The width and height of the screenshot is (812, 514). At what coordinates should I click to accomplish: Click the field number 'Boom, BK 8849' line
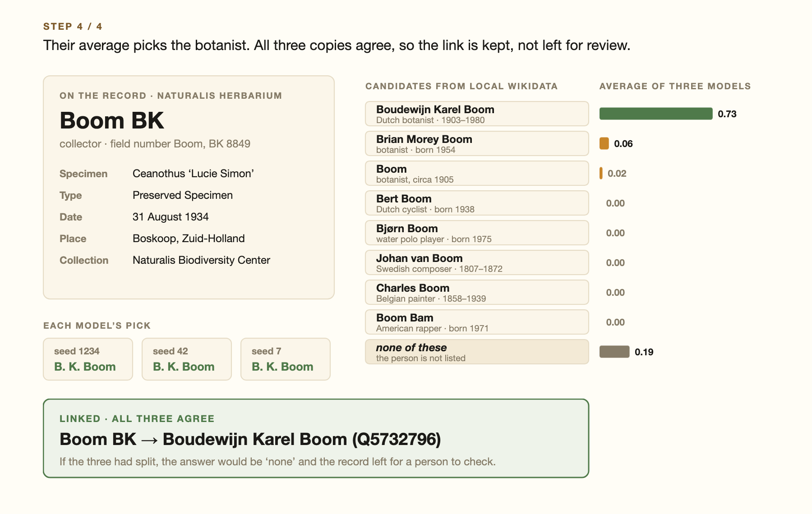coord(155,144)
